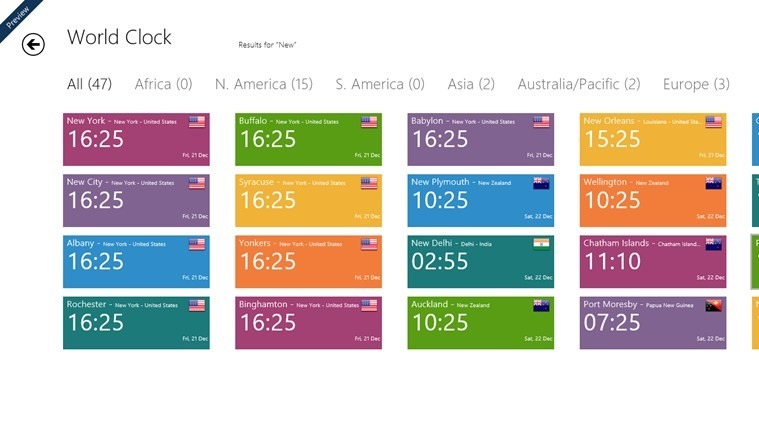
Task: Click the World Clock title
Action: click(119, 38)
